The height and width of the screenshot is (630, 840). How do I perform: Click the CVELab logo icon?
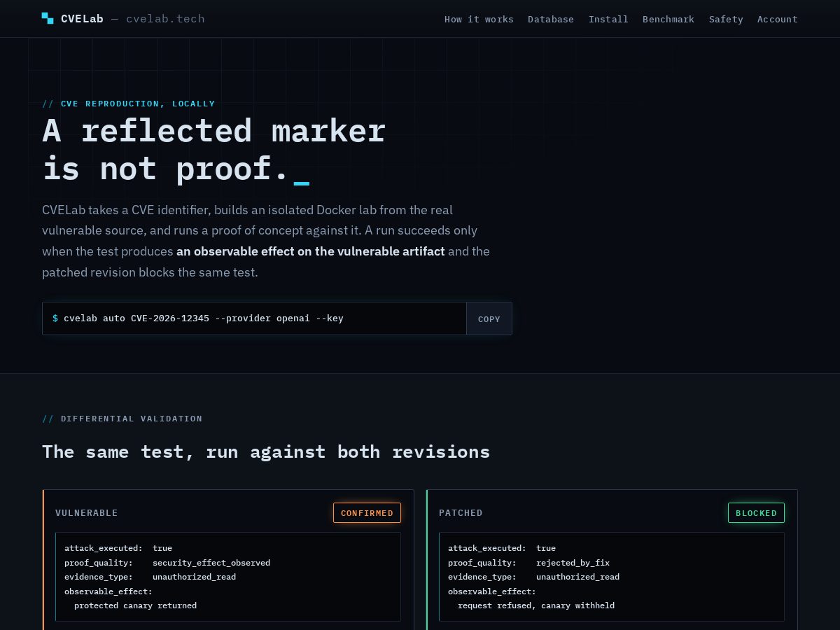(48, 18)
